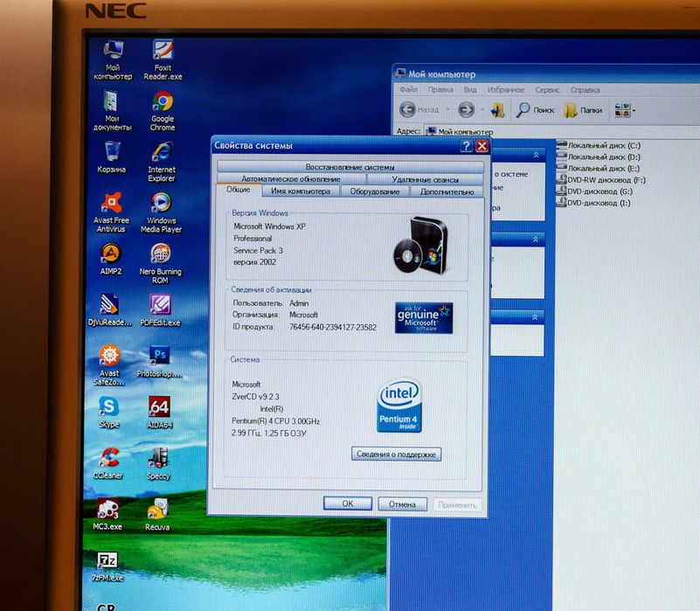Launch AIDA64 desktop icon
The height and width of the screenshot is (611, 700).
[x=159, y=413]
